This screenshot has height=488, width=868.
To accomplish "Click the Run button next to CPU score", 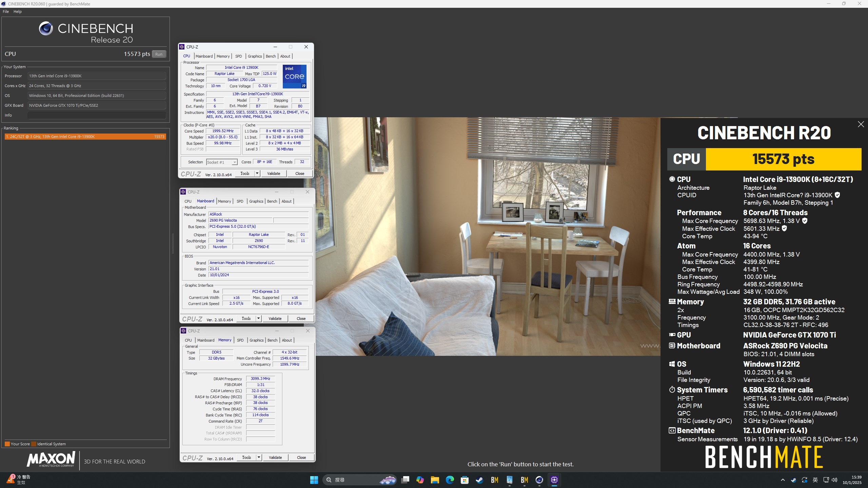I will [x=159, y=54].
